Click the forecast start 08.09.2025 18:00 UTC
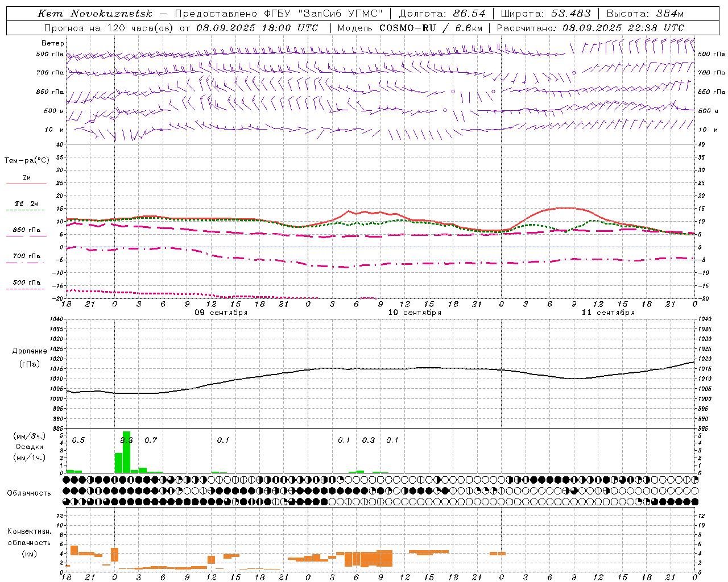 [257, 28]
